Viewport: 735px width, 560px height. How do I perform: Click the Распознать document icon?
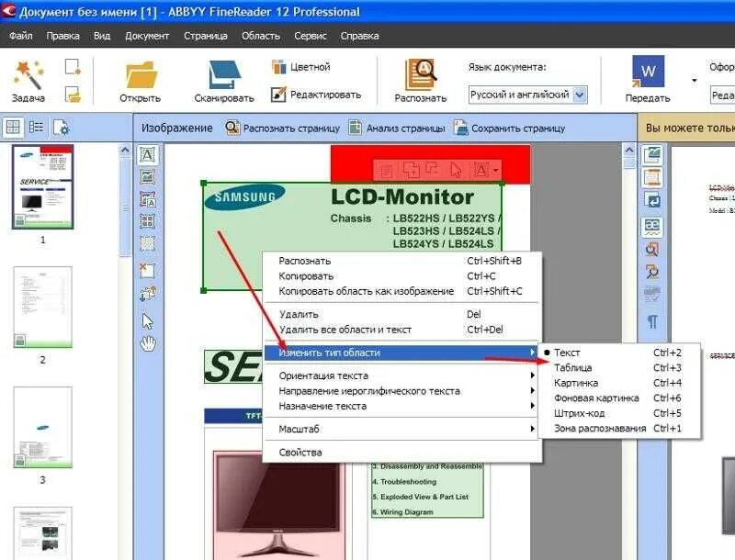pos(421,74)
